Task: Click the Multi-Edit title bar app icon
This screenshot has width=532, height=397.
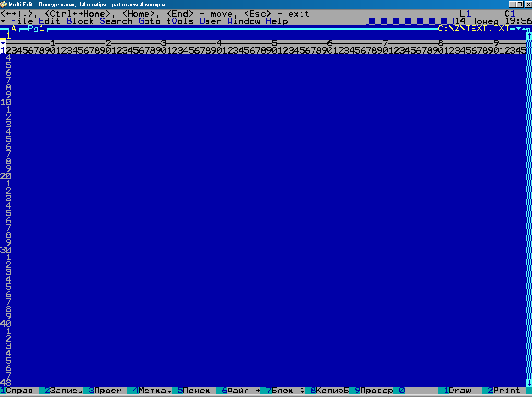Action: pos(4,4)
